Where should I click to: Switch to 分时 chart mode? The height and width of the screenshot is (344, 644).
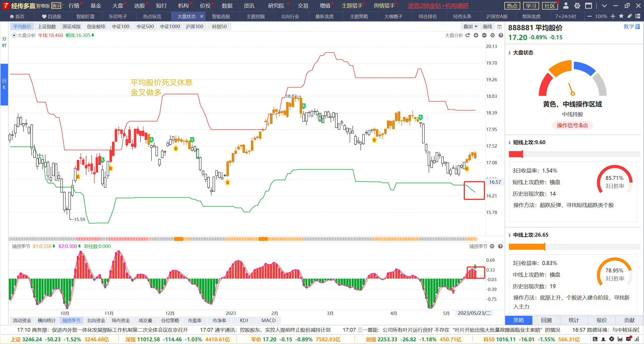point(4,42)
